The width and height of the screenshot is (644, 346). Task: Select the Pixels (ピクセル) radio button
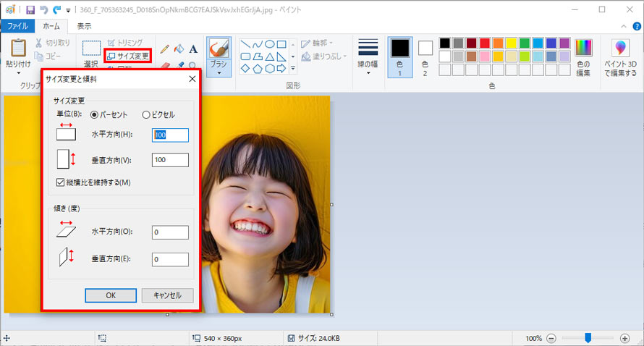tap(145, 115)
